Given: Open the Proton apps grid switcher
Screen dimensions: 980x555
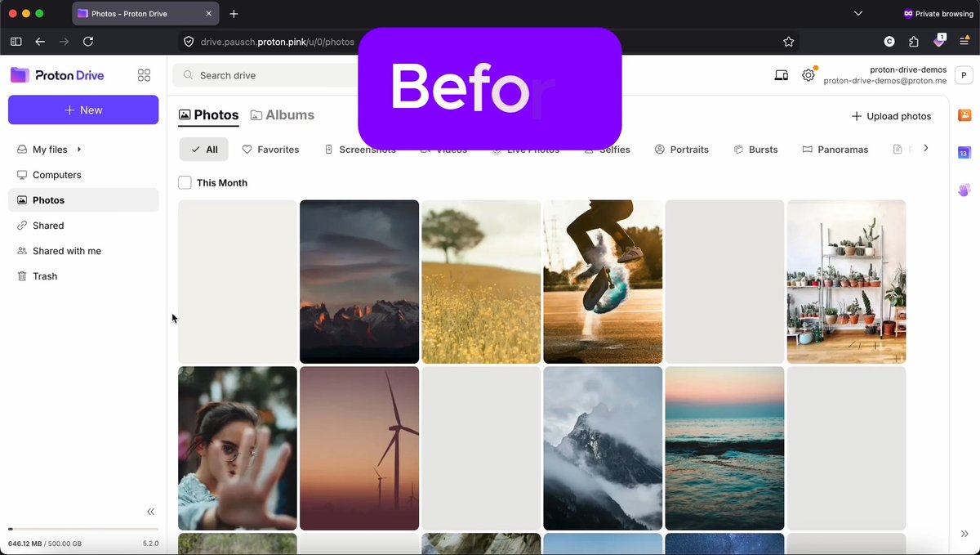Looking at the screenshot, I should tap(145, 75).
